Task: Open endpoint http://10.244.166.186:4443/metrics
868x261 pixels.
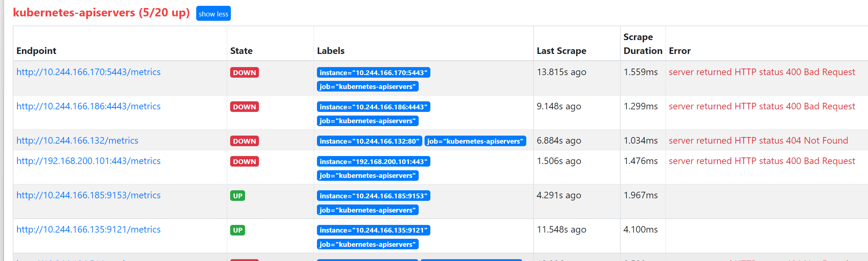Action: coord(89,106)
